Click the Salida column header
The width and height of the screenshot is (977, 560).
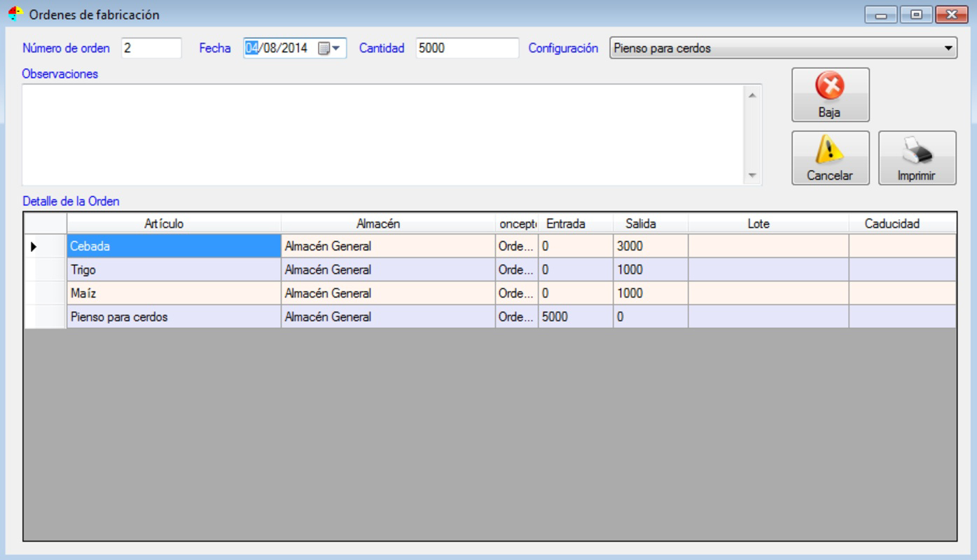(x=651, y=224)
